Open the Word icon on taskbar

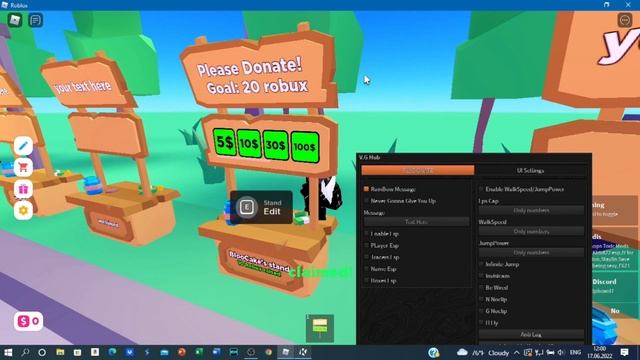216,352
